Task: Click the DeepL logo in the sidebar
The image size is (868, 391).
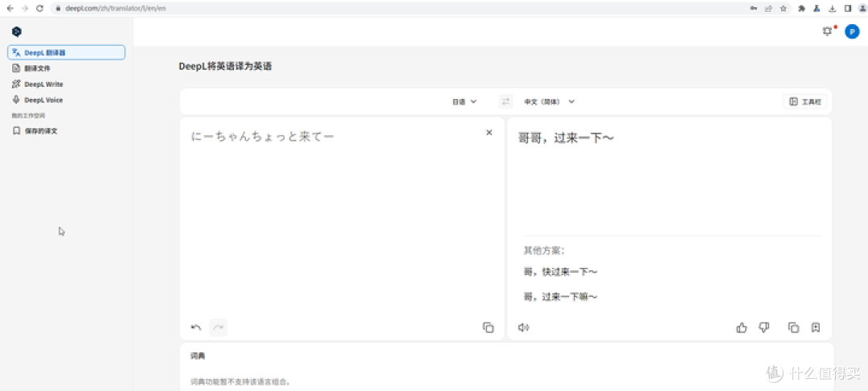Action: point(17,31)
